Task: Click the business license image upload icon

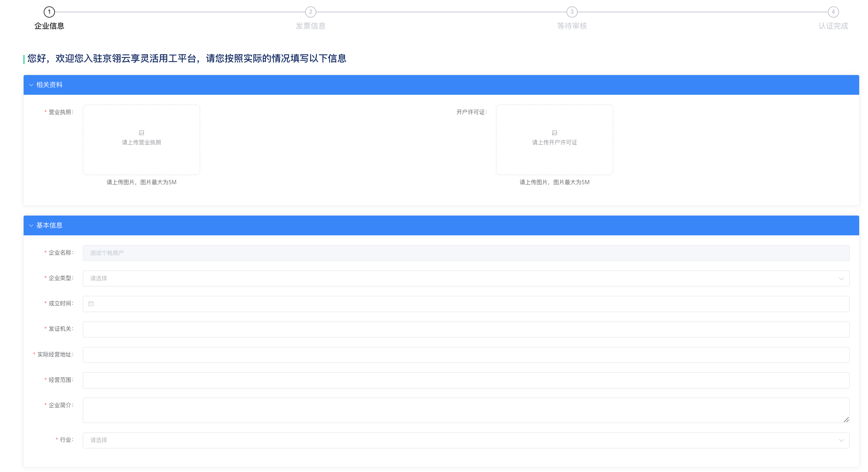Action: (141, 133)
